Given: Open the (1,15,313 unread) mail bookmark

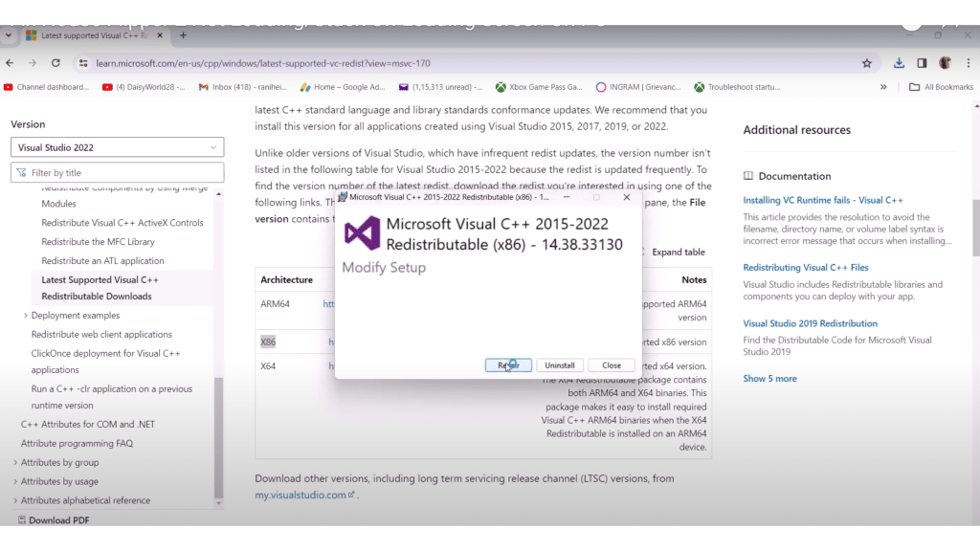Looking at the screenshot, I should 440,87.
